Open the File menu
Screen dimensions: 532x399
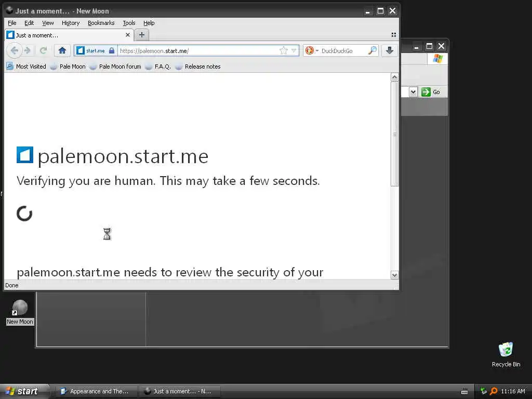pos(12,23)
